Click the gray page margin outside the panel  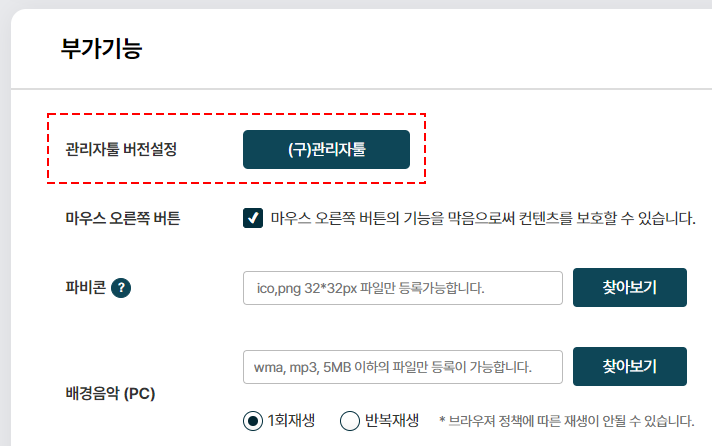point(5,227)
